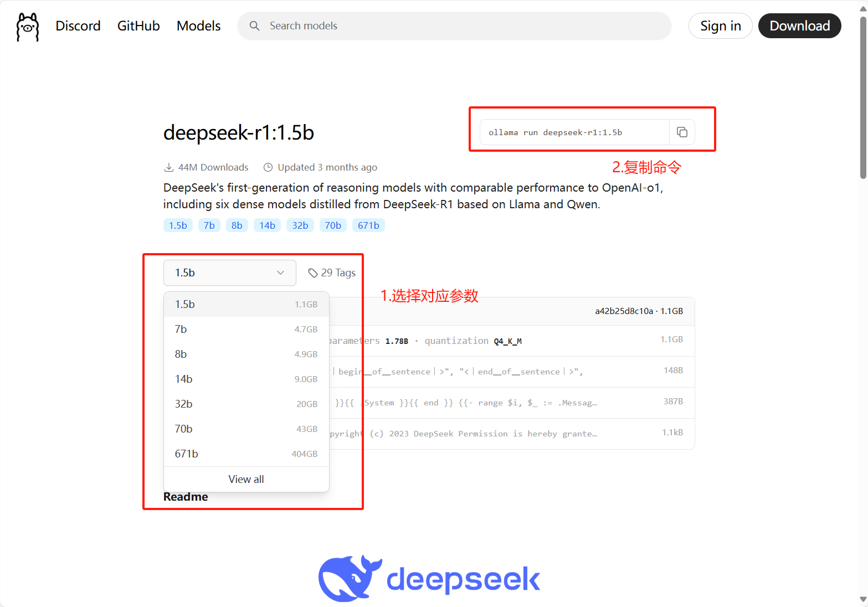The width and height of the screenshot is (868, 607).
Task: Click the 29 Tags tag icon
Action: pos(313,273)
